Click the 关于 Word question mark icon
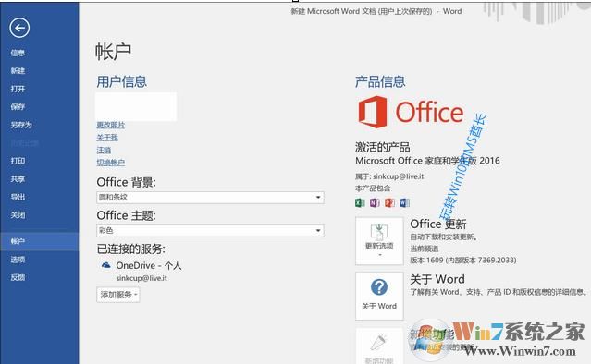 [379, 287]
